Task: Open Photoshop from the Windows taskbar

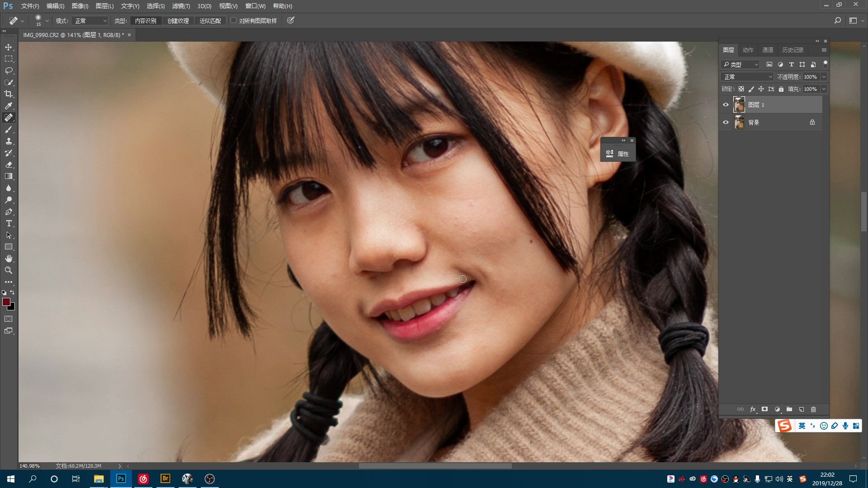Action: (121, 479)
